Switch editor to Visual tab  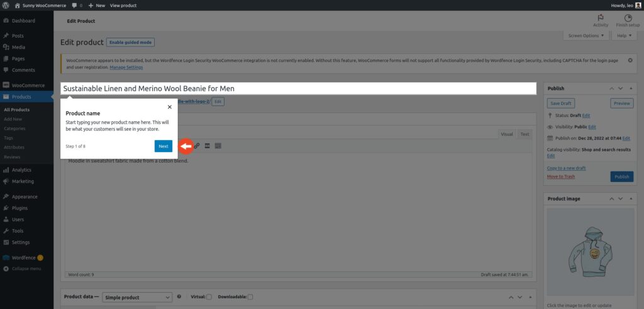coord(507,134)
